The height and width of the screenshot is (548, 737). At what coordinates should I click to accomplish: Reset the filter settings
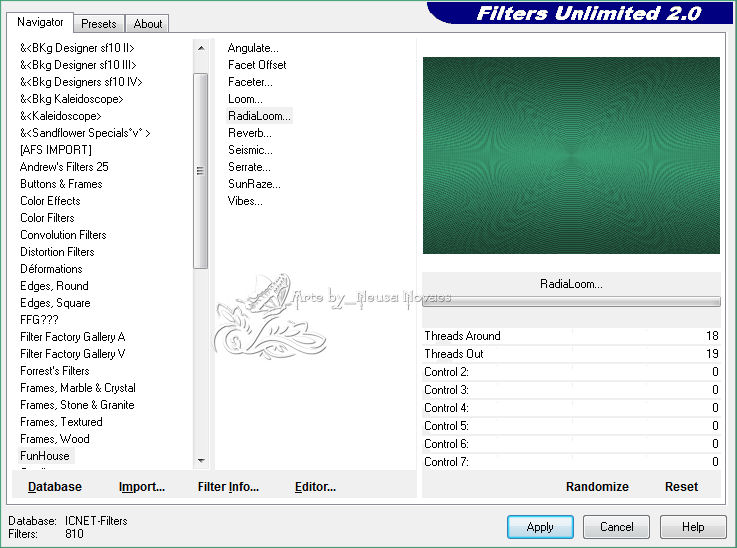pos(681,486)
